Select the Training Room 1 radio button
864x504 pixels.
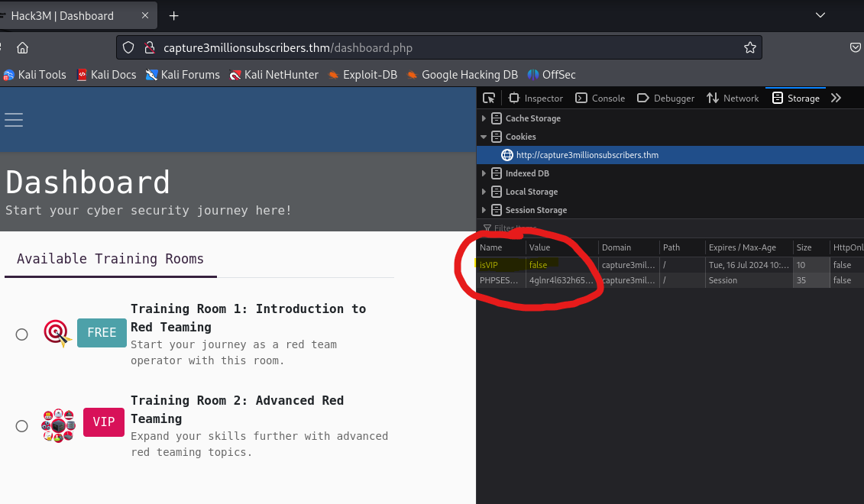pyautogui.click(x=21, y=334)
